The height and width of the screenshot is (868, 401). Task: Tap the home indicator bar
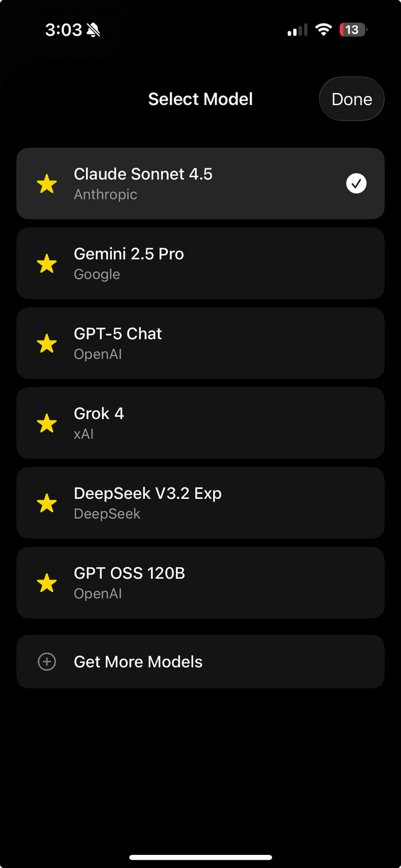click(200, 857)
